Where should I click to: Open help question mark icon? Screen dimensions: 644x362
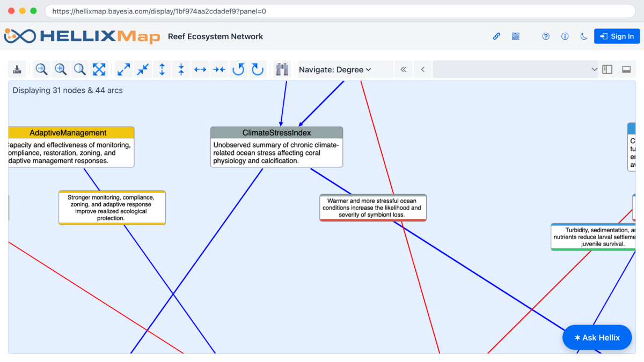point(546,36)
